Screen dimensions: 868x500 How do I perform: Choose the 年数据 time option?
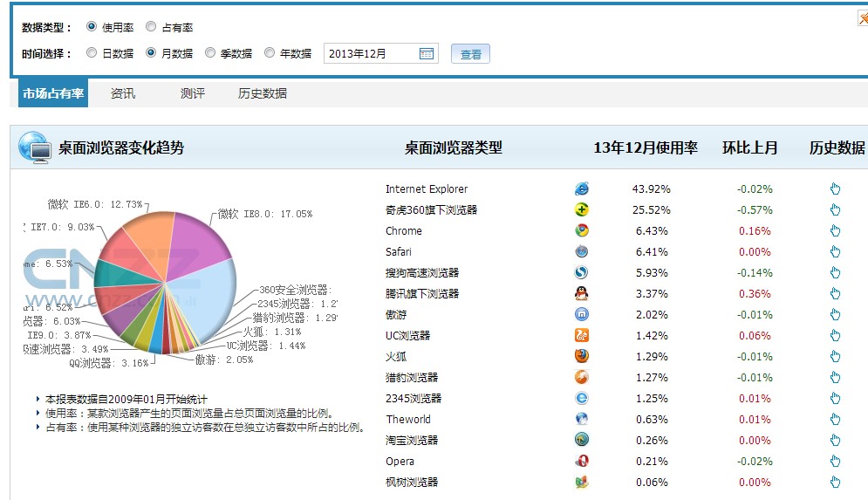pos(269,52)
